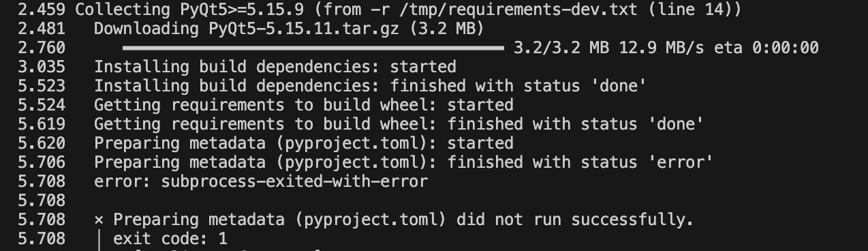
Task: Click the download progress bar
Action: pyautogui.click(x=313, y=48)
